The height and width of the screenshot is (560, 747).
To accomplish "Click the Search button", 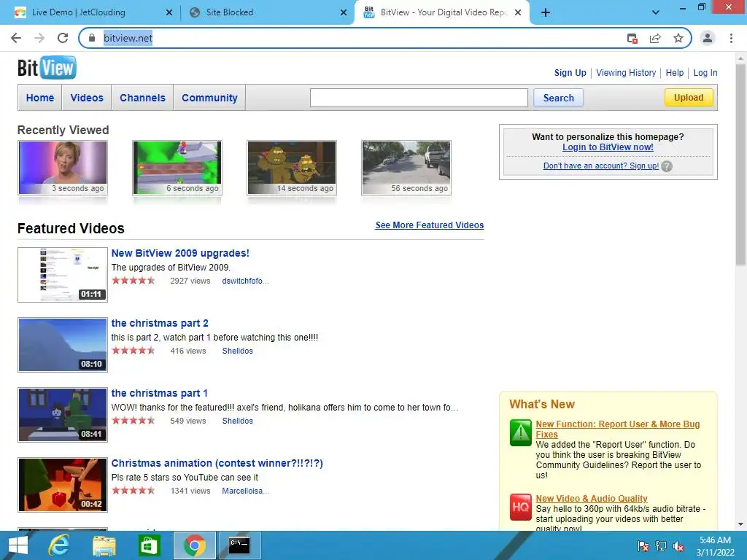I will click(558, 98).
